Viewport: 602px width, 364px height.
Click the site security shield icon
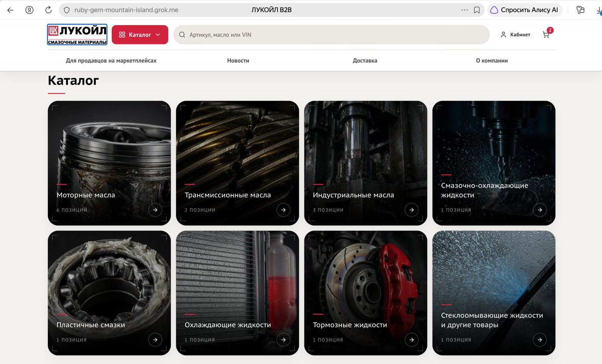[67, 10]
